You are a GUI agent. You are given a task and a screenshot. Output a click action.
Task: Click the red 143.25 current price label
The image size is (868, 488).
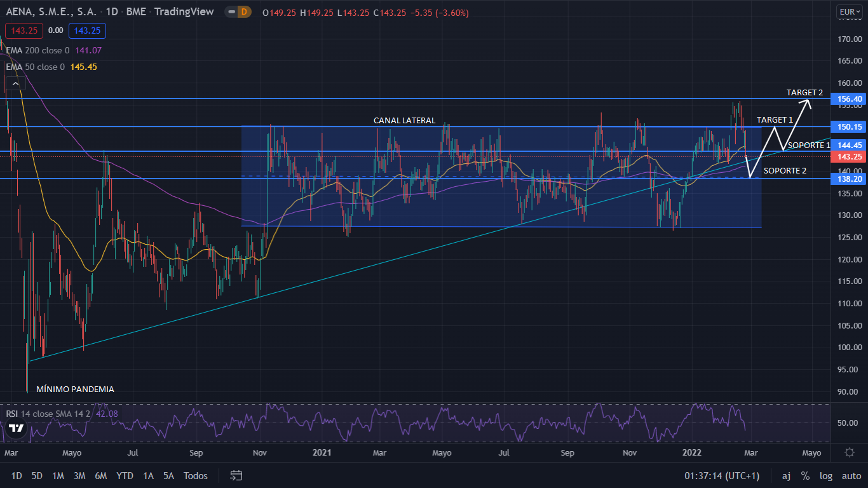[x=850, y=157]
